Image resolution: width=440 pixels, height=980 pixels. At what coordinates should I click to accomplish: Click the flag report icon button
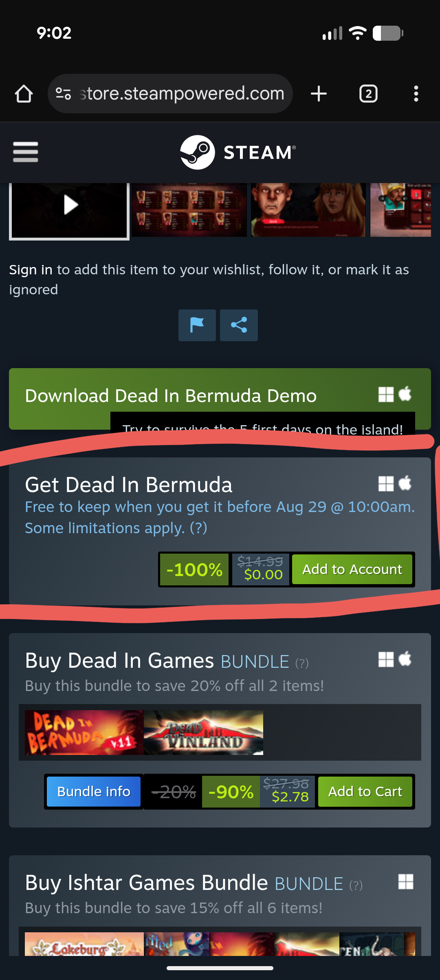click(x=197, y=325)
